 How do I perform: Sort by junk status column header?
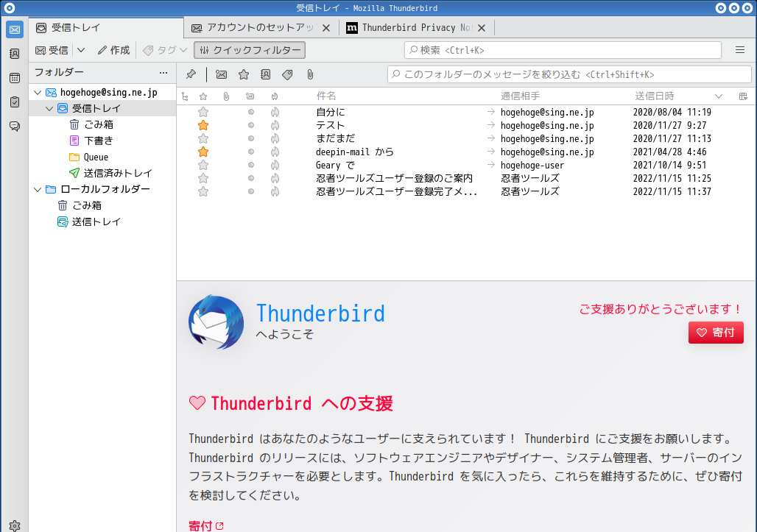click(275, 96)
